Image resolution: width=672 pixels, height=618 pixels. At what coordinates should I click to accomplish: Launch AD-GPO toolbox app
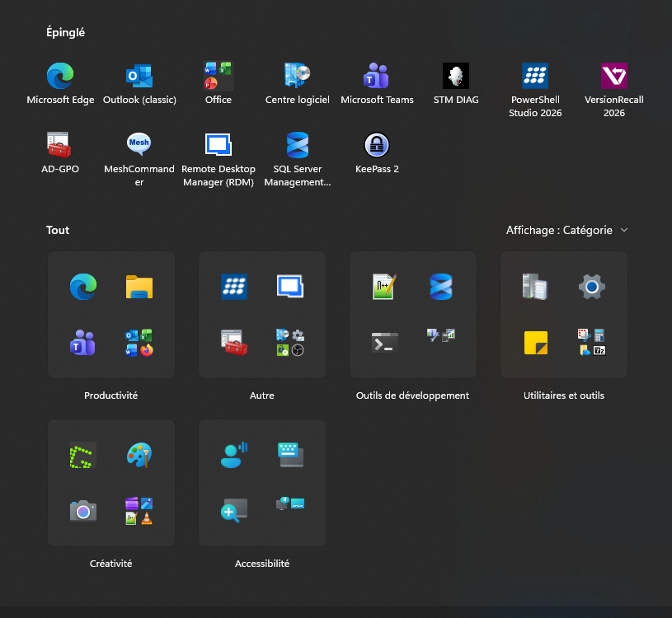[60, 153]
